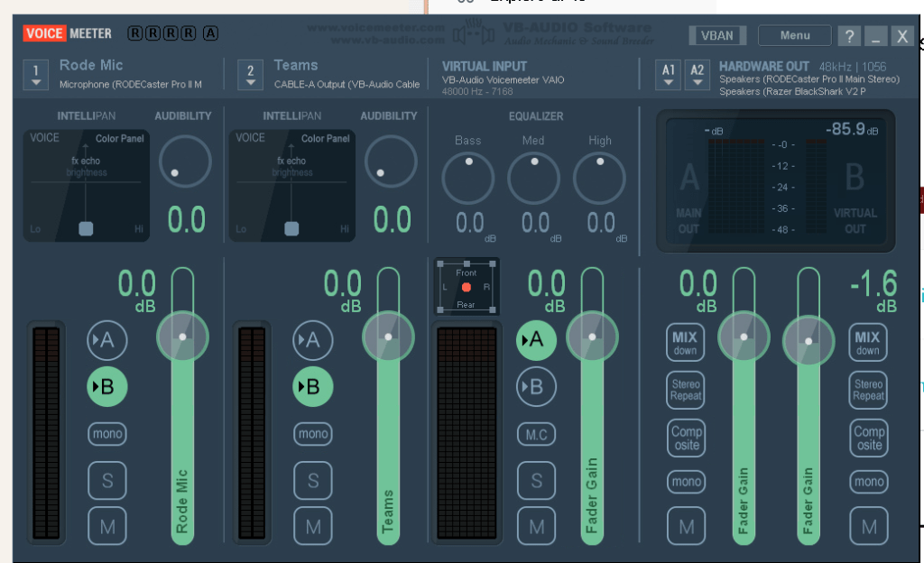This screenshot has height=563, width=924.
Task: Open the Voicemeeter Menu
Action: [795, 35]
